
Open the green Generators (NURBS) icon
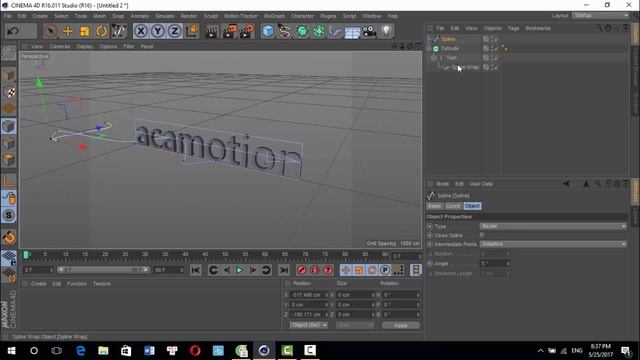click(302, 31)
